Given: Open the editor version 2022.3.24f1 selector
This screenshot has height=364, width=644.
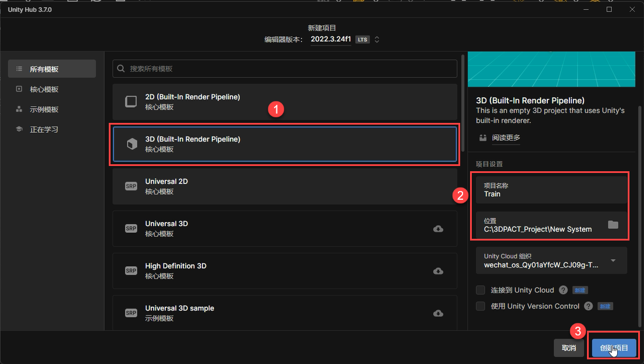Looking at the screenshot, I should [344, 40].
